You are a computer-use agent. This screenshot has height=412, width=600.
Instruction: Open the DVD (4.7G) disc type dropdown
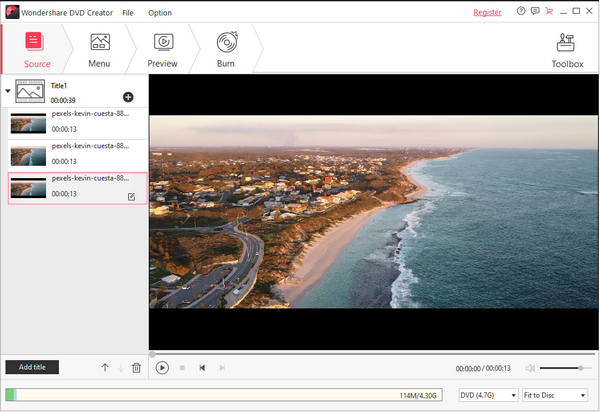tap(488, 395)
